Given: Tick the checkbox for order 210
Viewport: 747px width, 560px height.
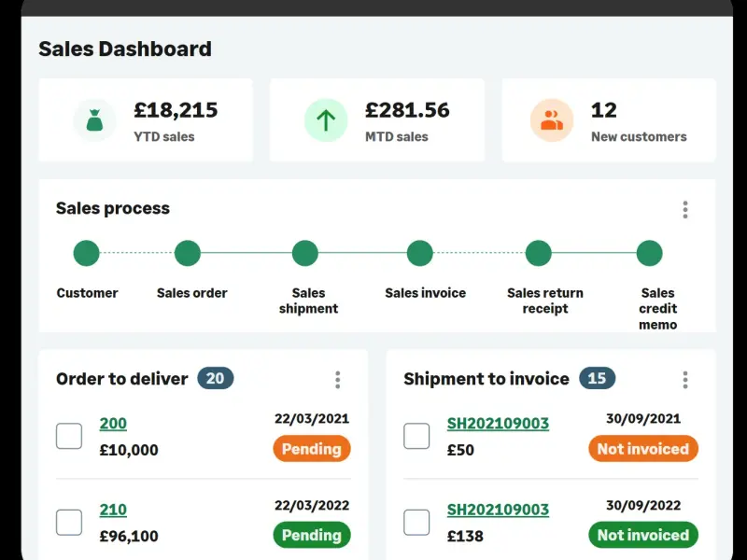Looking at the screenshot, I should coord(69,522).
